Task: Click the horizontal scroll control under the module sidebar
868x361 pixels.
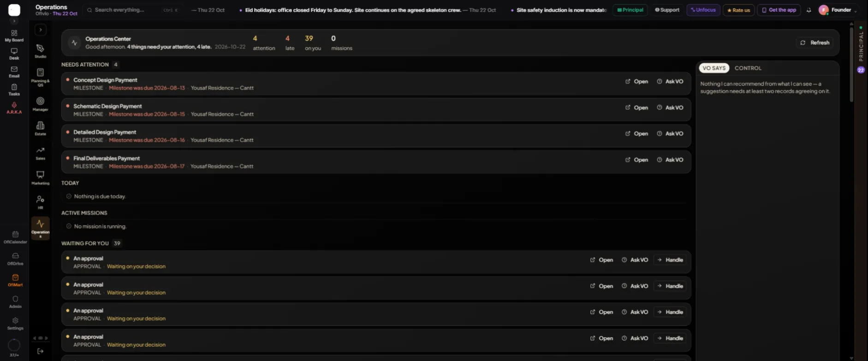Action: pyautogui.click(x=40, y=338)
